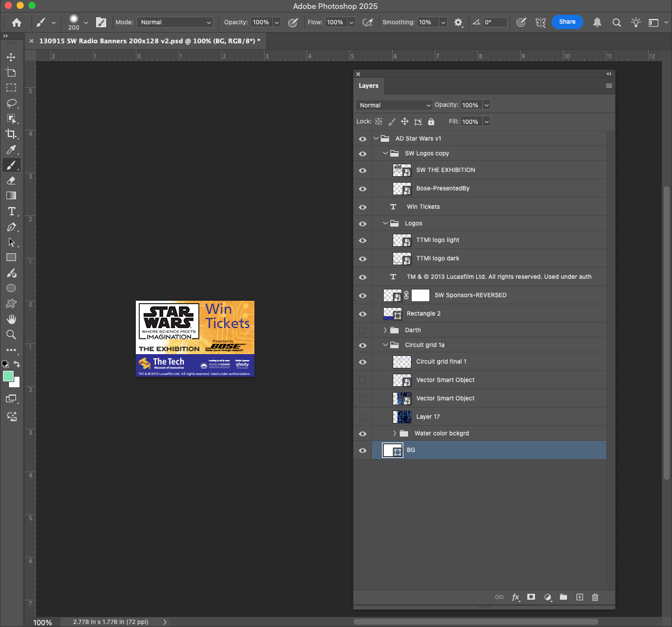The image size is (672, 627).
Task: Select the Lasso tool
Action: pyautogui.click(x=11, y=103)
